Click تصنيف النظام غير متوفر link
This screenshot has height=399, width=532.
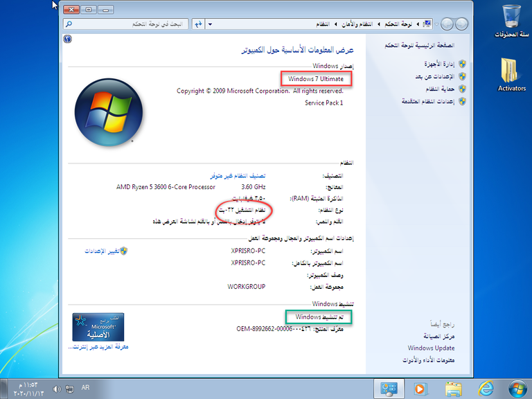point(238,176)
